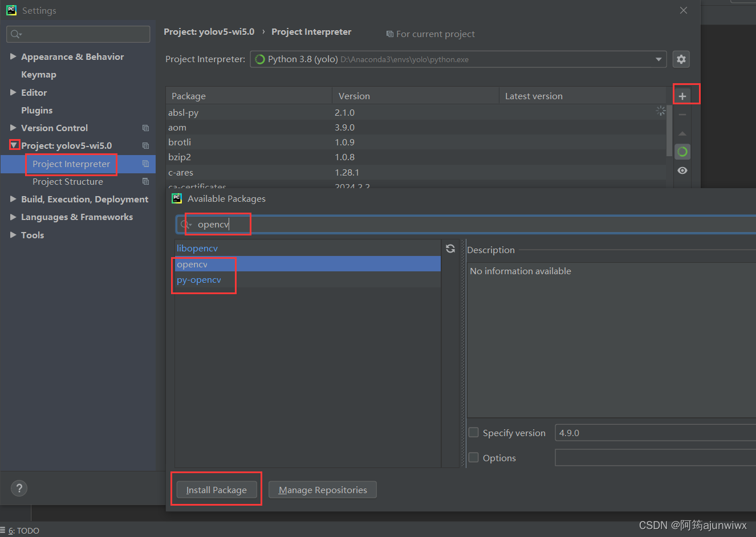Click version 2.1.0 of absl-py

point(344,112)
